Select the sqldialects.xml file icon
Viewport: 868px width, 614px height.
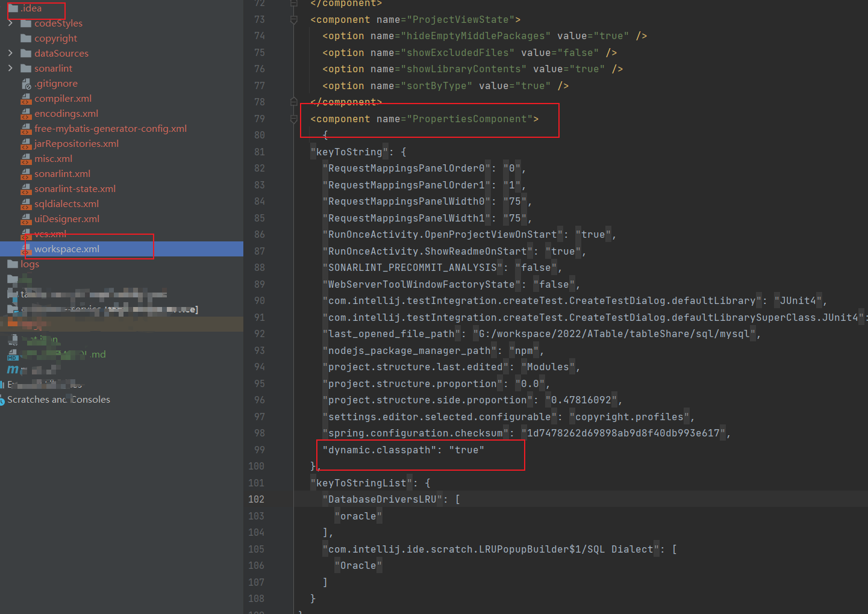point(27,203)
